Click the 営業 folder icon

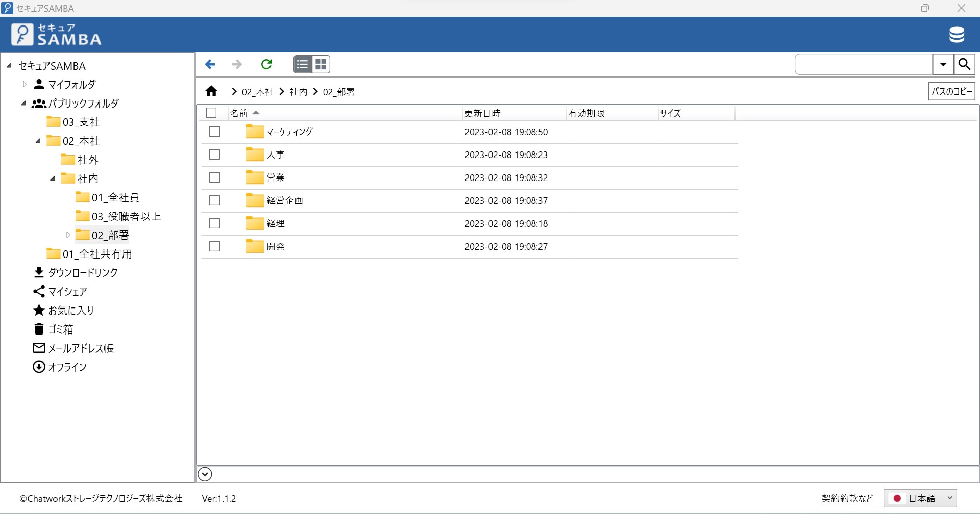[x=254, y=177]
